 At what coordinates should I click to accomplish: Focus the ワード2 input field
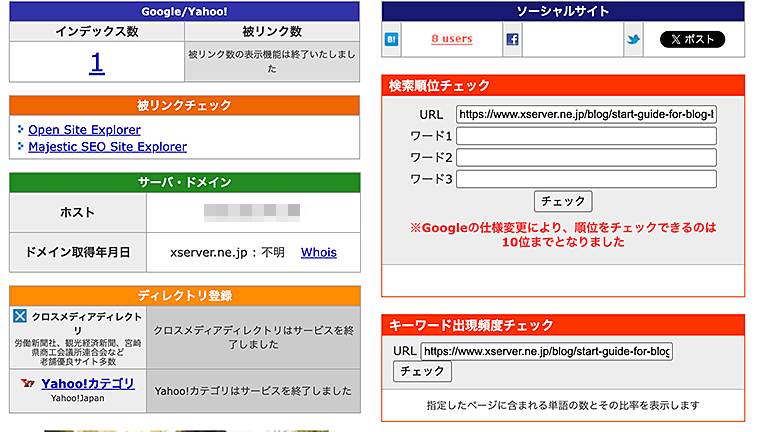click(x=586, y=157)
